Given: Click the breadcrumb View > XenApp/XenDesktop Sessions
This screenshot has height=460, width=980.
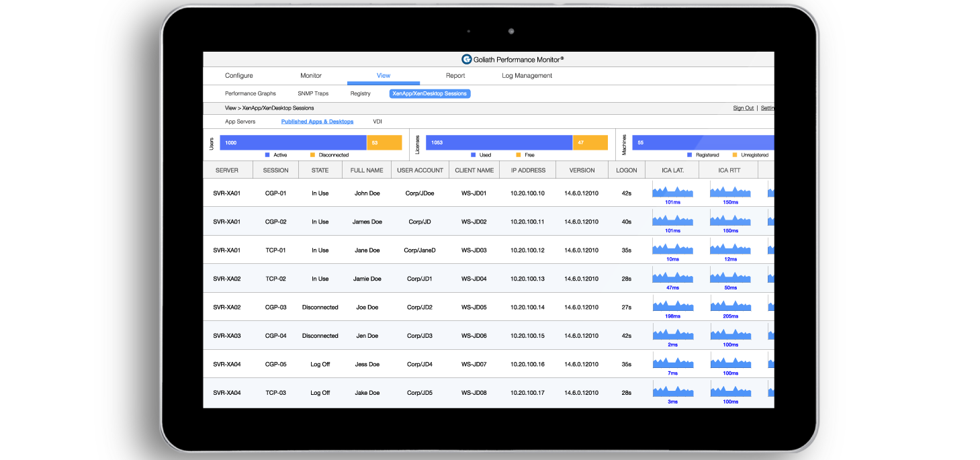Looking at the screenshot, I should click(269, 108).
